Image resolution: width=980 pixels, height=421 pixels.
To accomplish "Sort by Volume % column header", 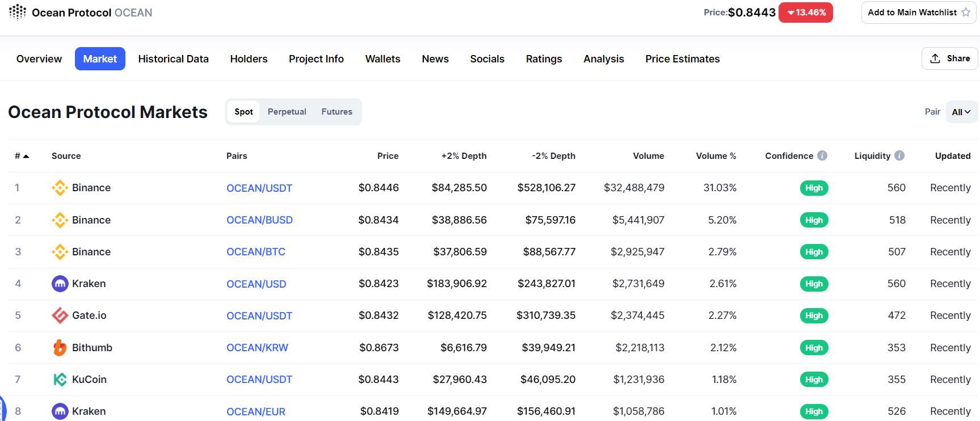I will click(716, 156).
